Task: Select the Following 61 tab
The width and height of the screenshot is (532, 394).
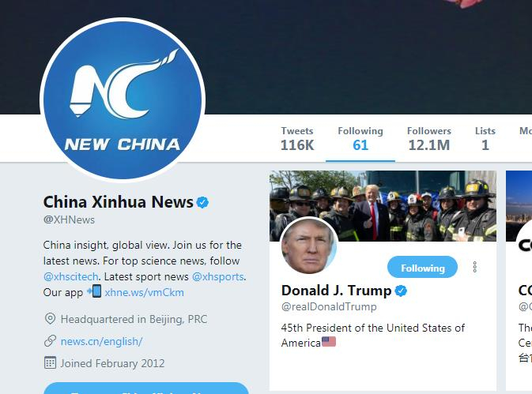Action: [x=360, y=138]
